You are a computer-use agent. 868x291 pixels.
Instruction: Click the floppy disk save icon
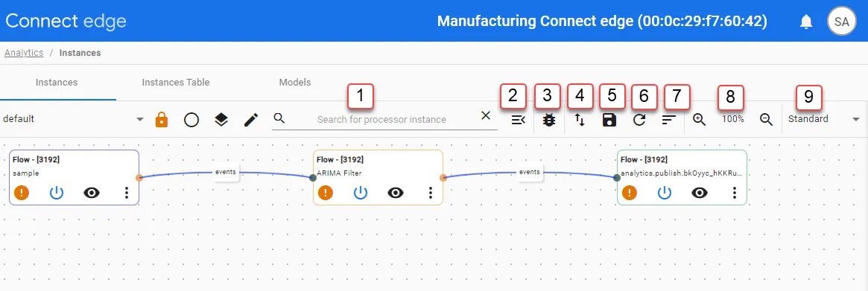tap(609, 120)
